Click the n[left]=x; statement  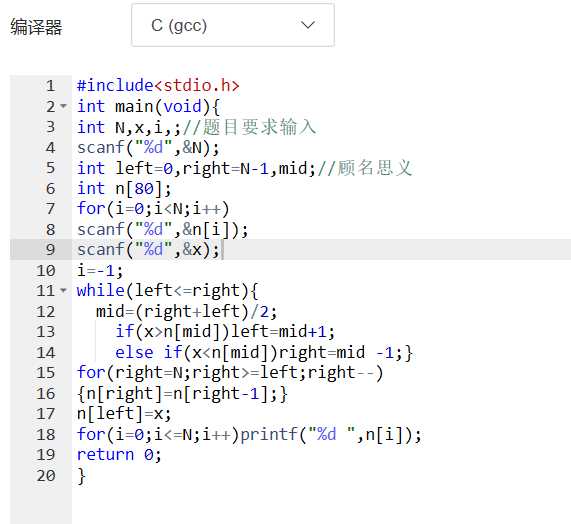coord(124,414)
